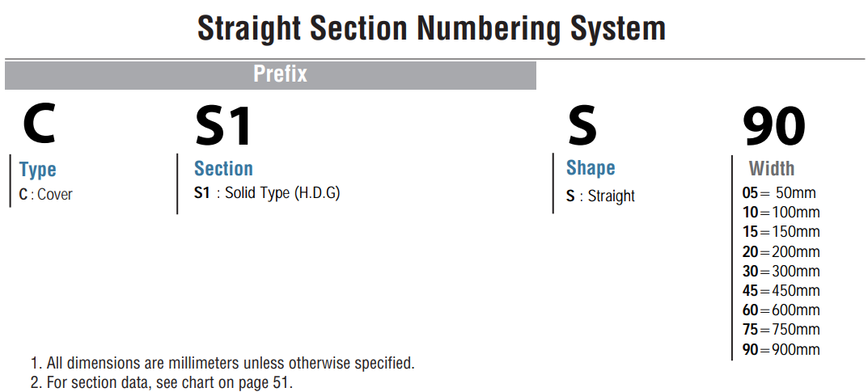Click the 'S1 : Solid Type (H.D.G)' text
868x392 pixels.
click(267, 193)
